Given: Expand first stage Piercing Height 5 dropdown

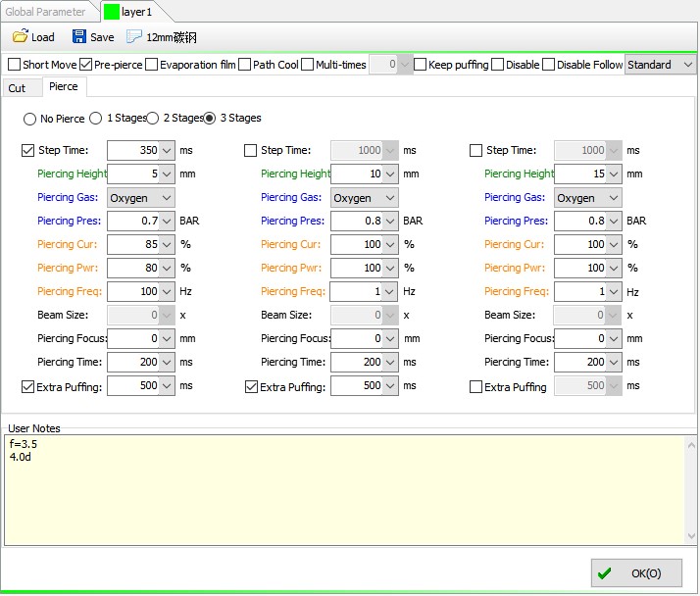Looking at the screenshot, I should click(x=167, y=174).
